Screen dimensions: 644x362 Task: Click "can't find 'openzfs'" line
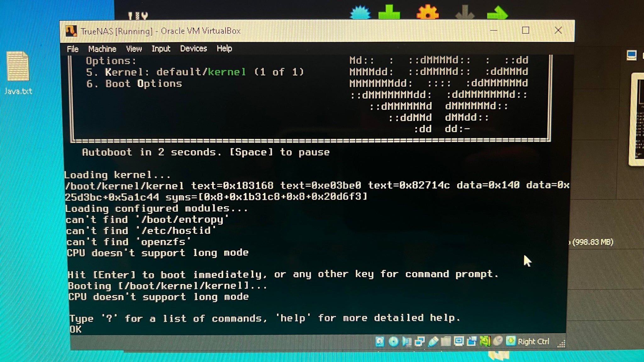coord(128,242)
